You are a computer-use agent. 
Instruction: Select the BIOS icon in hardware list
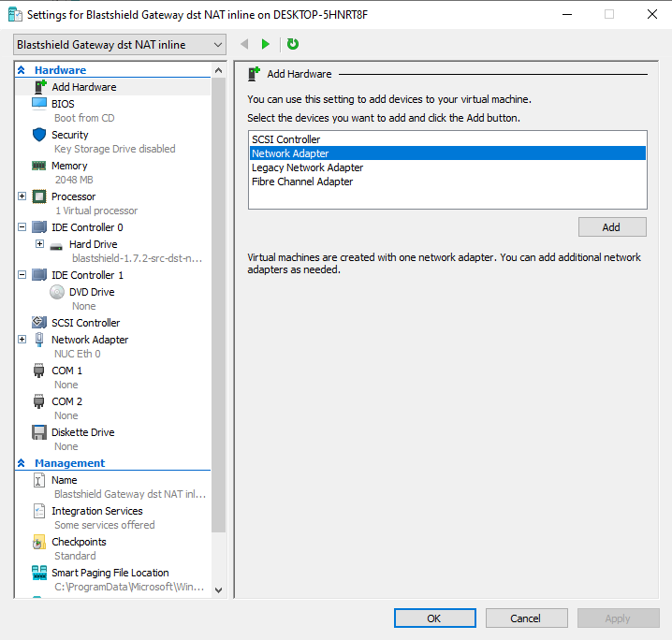pyautogui.click(x=39, y=104)
